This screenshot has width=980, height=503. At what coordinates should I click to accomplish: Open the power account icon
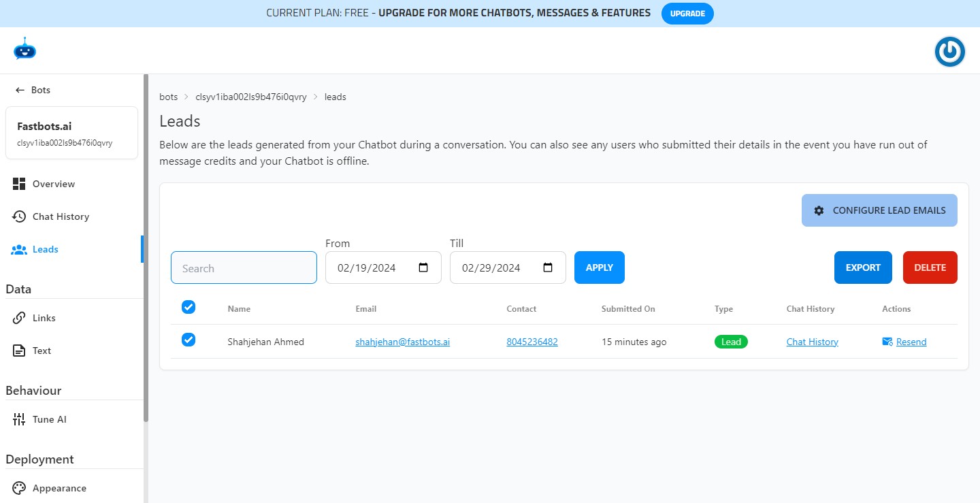pyautogui.click(x=949, y=52)
